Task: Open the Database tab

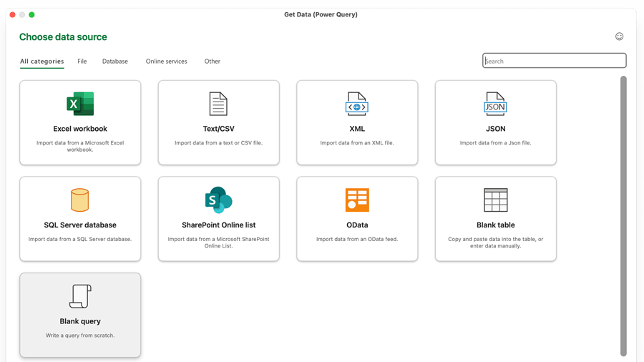Action: coord(115,61)
